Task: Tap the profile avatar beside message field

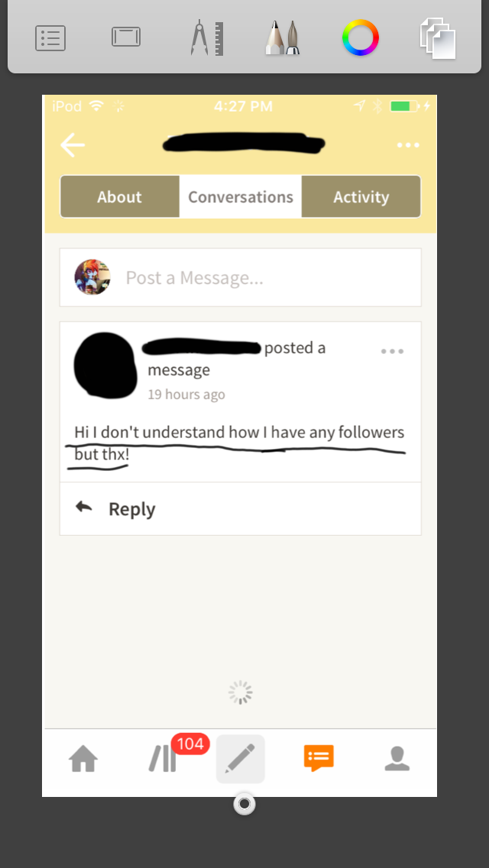Action: point(92,277)
